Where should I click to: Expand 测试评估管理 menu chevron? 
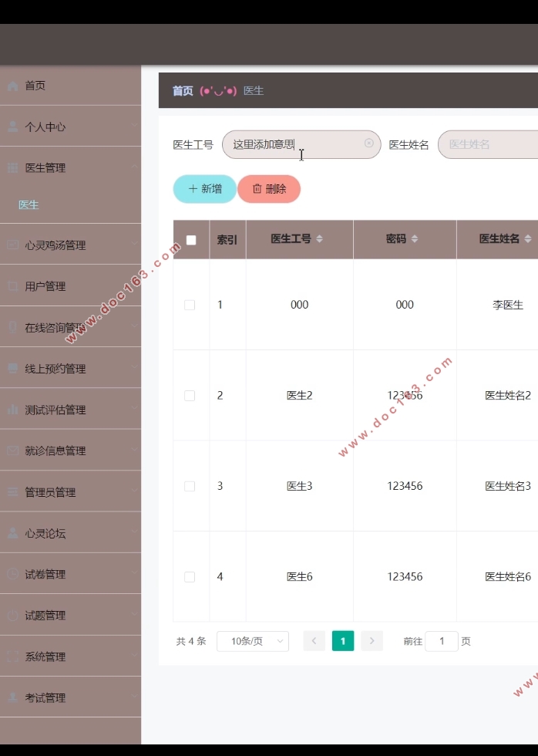click(x=134, y=408)
